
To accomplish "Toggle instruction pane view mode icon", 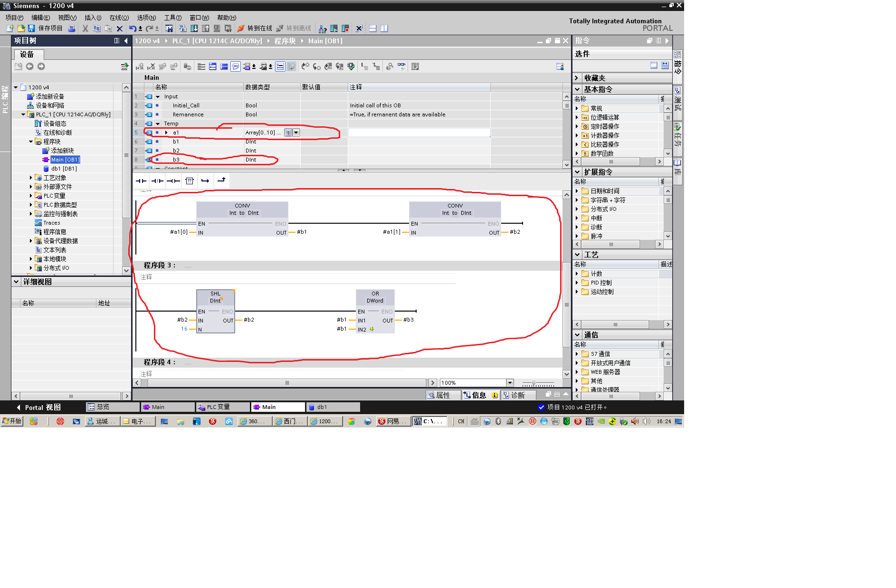I will click(x=665, y=66).
